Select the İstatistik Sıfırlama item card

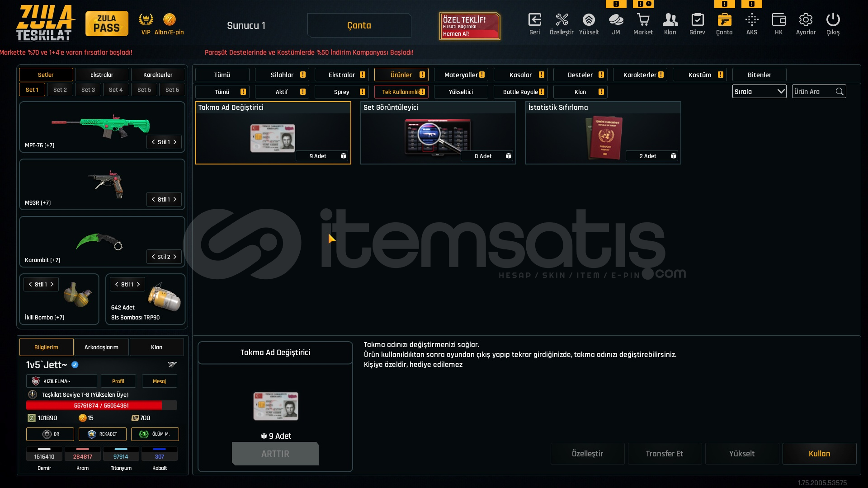(x=603, y=133)
